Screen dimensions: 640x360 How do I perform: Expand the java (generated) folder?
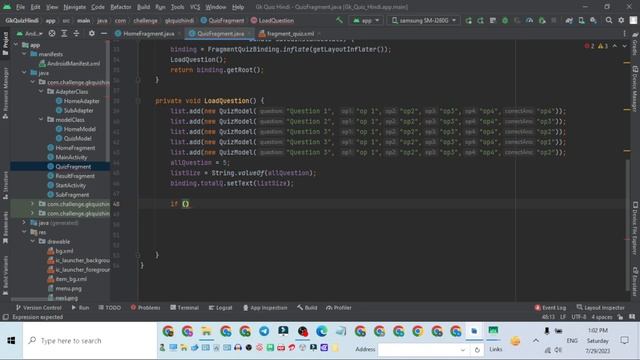(24, 223)
